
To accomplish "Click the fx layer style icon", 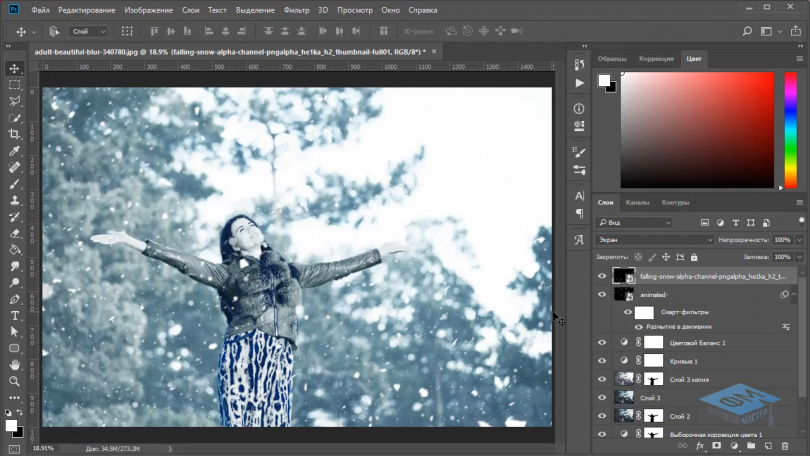I will pos(701,446).
